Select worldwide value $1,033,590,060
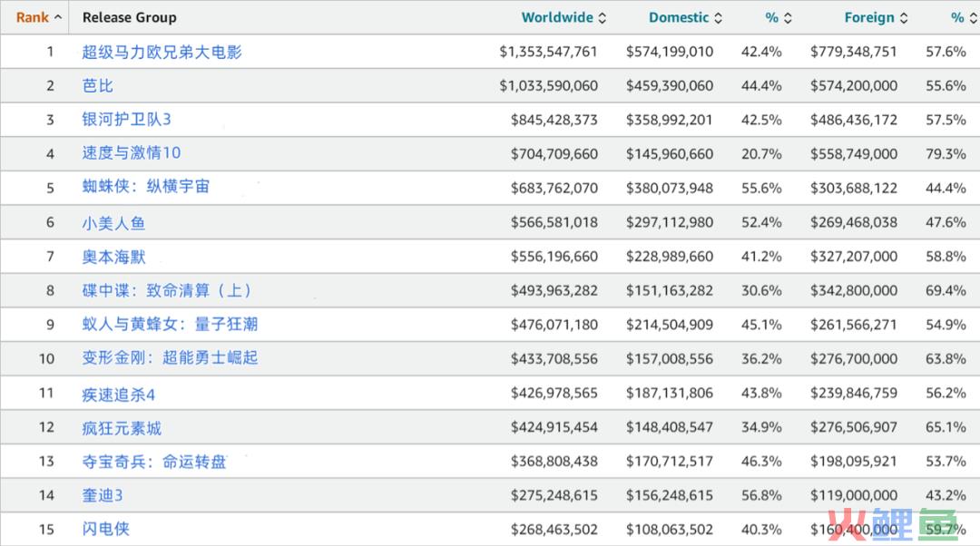Screen dimensions: 980x546 548,85
